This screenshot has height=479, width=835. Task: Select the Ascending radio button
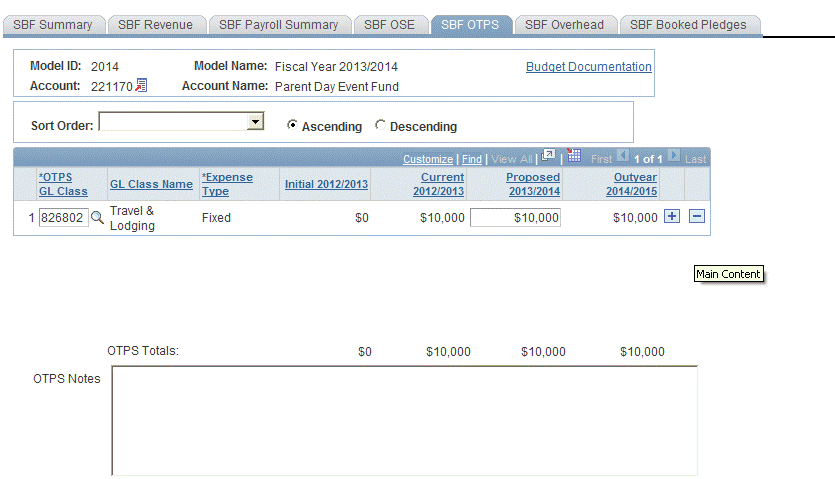[x=292, y=126]
